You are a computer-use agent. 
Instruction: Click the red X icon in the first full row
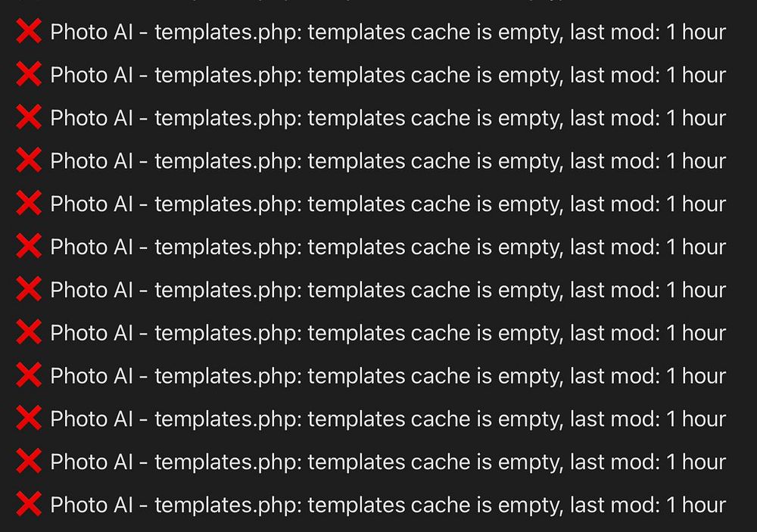click(x=28, y=32)
